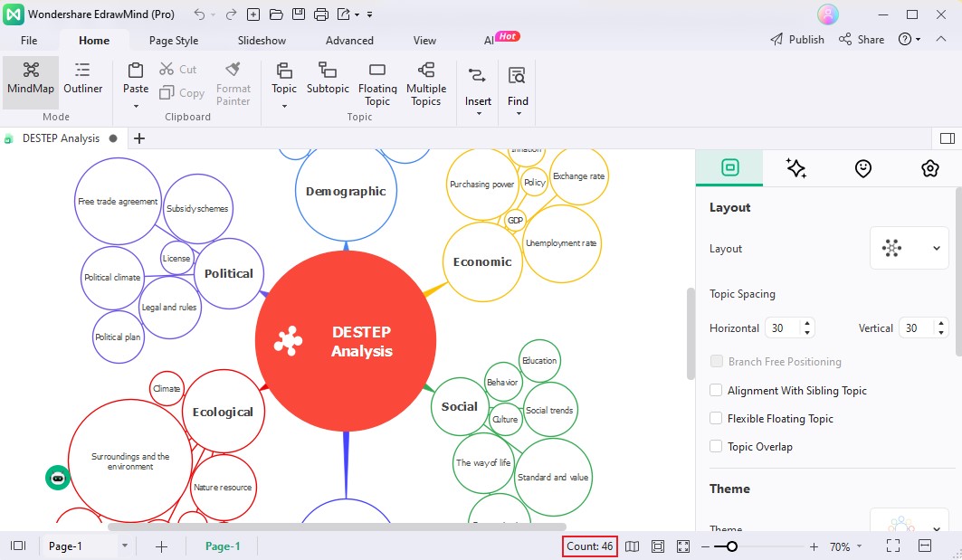This screenshot has height=560, width=962.
Task: Collapse the ribbon with chevron
Action: point(940,39)
